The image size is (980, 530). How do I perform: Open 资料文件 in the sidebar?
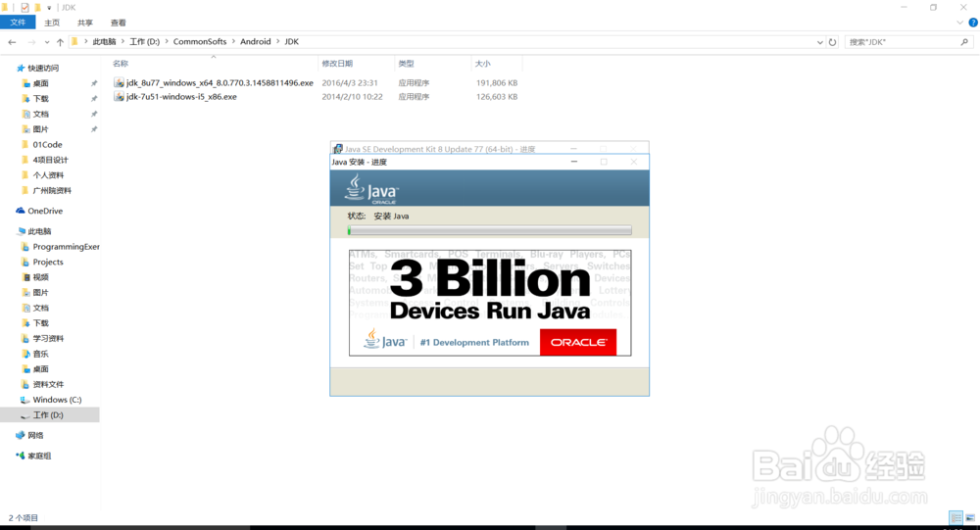(x=48, y=384)
